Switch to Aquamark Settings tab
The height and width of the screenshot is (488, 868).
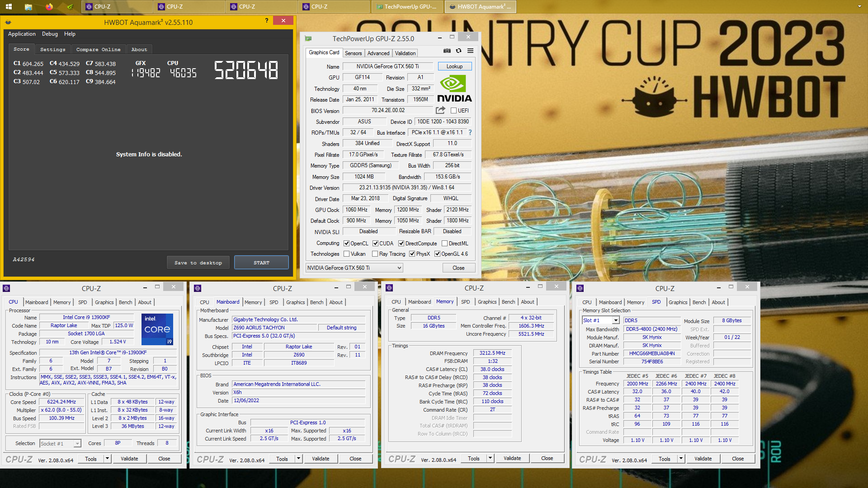(x=53, y=49)
